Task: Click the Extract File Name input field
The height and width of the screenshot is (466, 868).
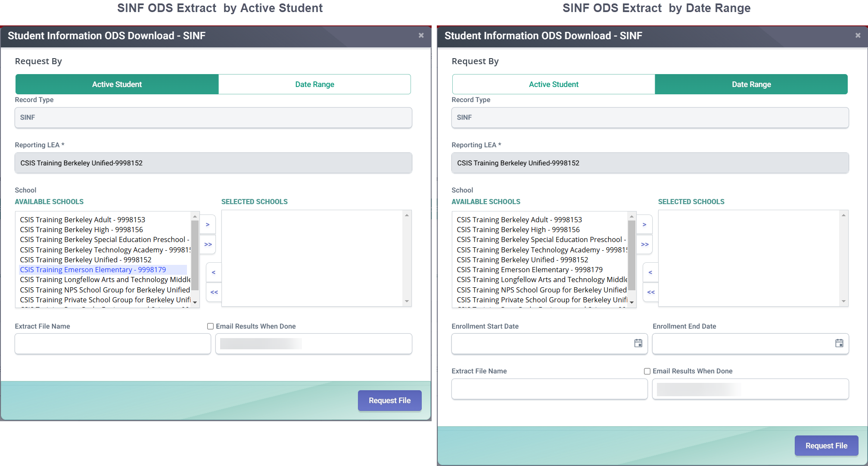Action: pos(112,344)
